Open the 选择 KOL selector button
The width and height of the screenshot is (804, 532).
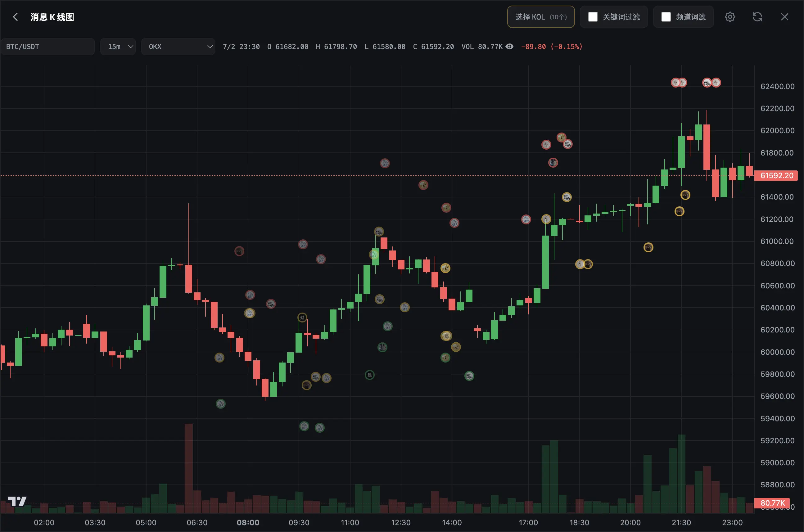click(541, 17)
